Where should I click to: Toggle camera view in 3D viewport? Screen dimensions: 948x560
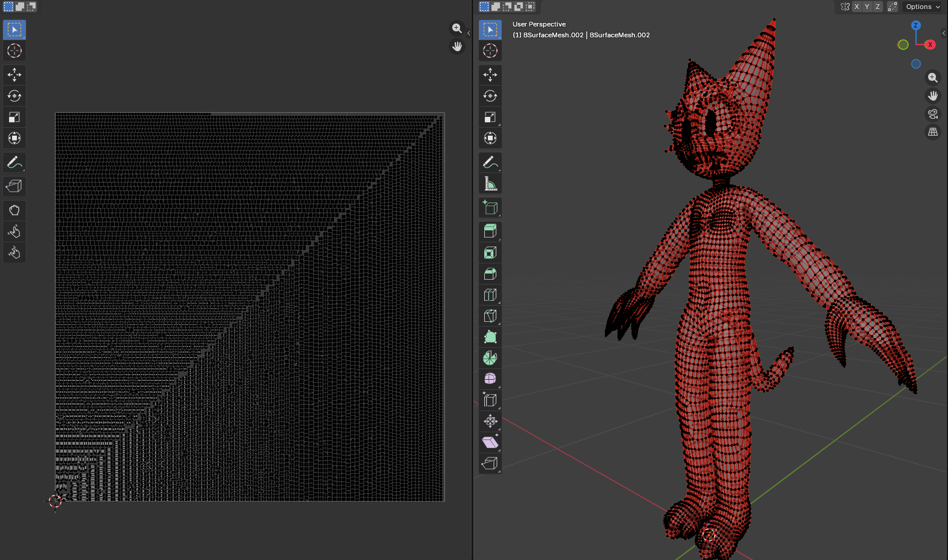933,114
